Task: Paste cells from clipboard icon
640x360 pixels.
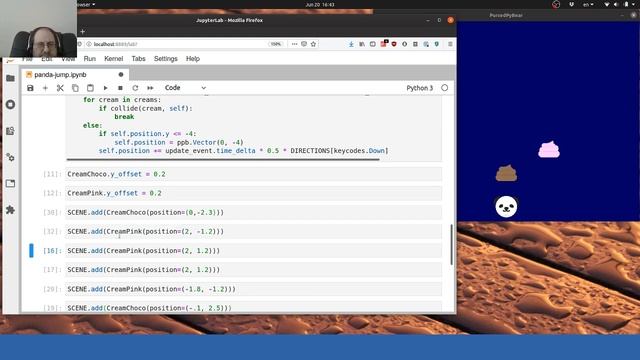Action: tap(90, 88)
